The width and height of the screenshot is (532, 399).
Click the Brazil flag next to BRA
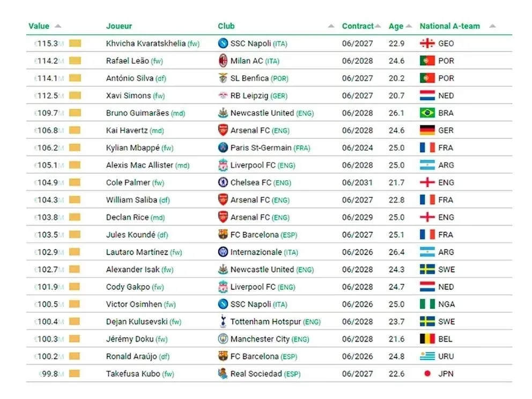427,113
